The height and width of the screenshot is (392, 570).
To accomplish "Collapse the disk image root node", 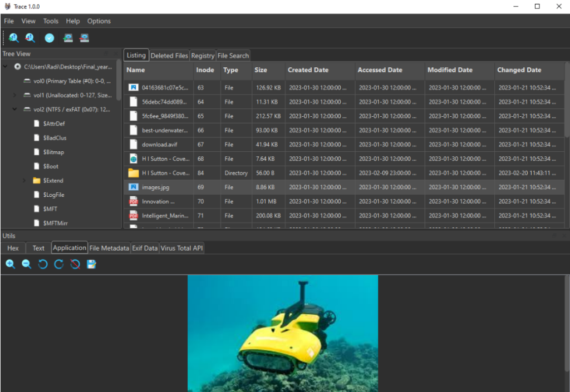I will coord(6,67).
